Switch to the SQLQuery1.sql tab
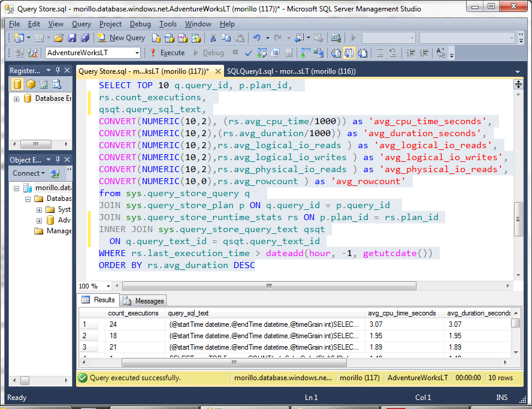Image resolution: width=532 pixels, height=409 pixels. pos(291,71)
